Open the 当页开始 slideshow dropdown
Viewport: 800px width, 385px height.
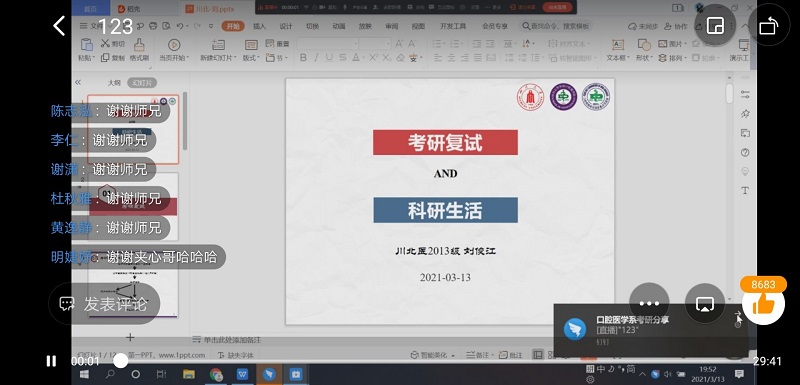coord(174,58)
